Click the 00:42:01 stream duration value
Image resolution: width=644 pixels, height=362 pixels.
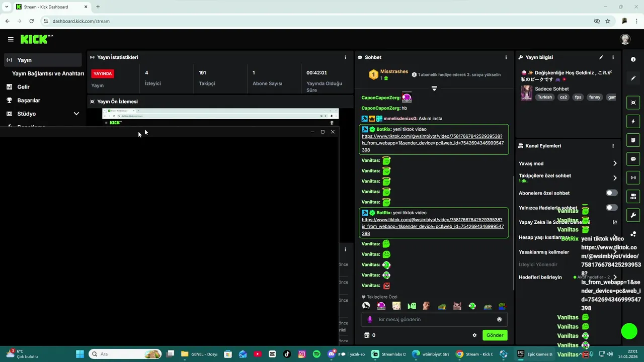(316, 73)
